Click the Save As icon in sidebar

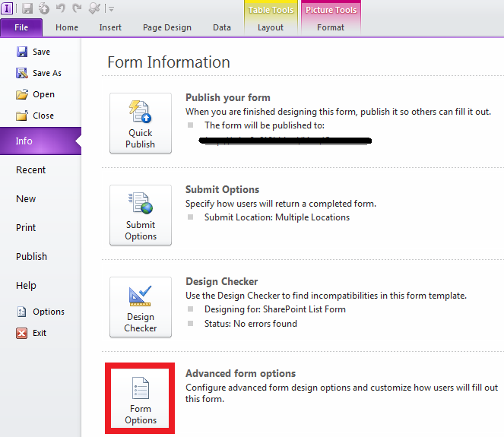click(x=22, y=73)
